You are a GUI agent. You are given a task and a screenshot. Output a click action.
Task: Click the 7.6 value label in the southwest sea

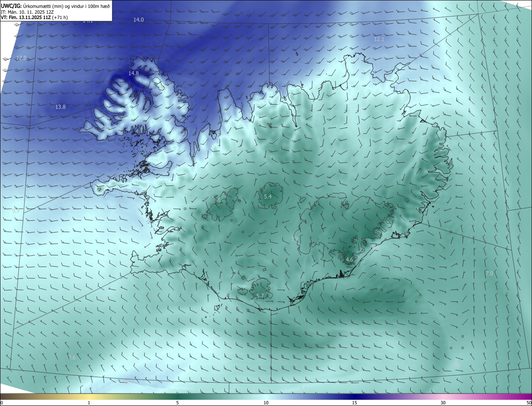(x=72, y=357)
